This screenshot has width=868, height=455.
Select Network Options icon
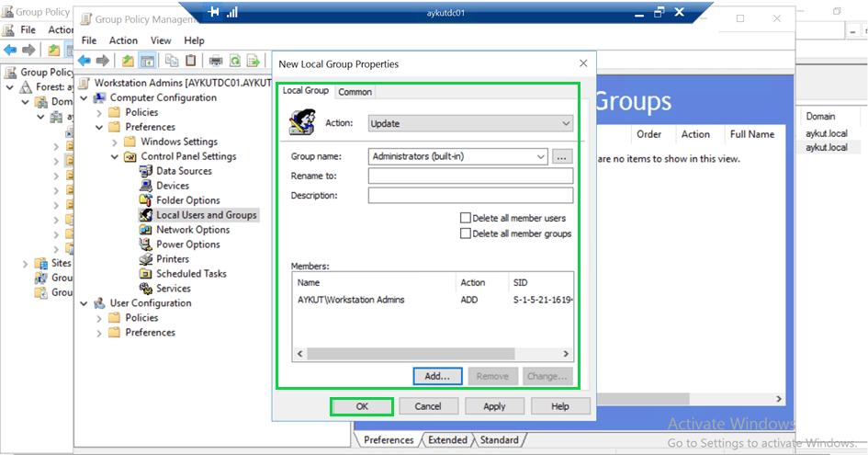[x=146, y=230]
